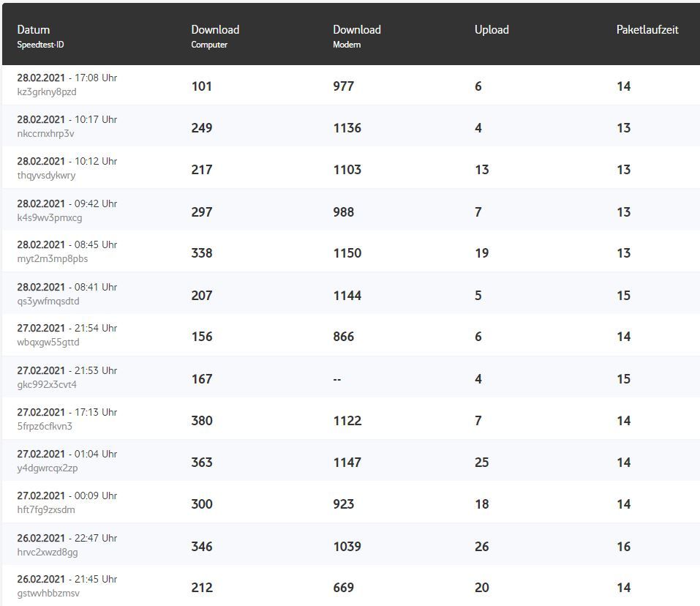Click computer download value 300
Viewport: 700px width, 606px height.
[x=202, y=504]
